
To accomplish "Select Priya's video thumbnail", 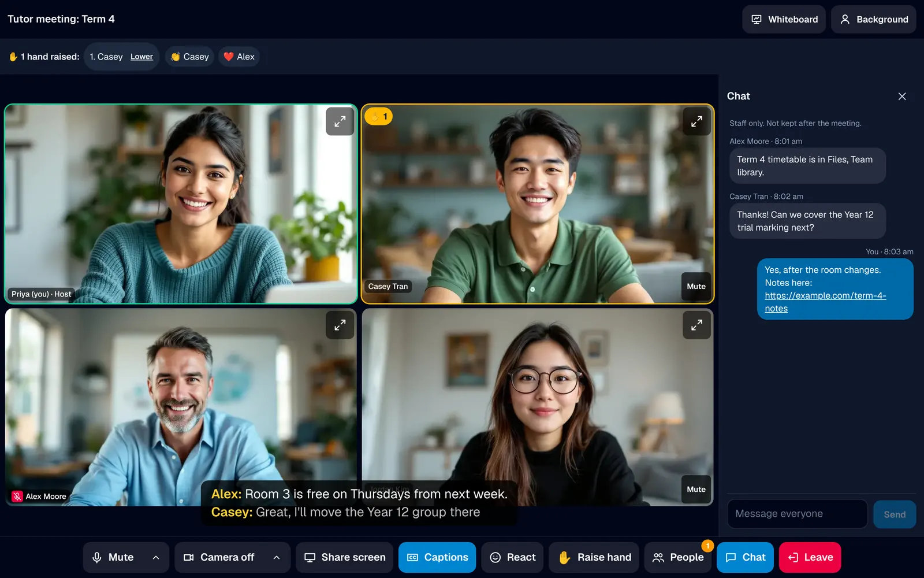I will coord(181,203).
